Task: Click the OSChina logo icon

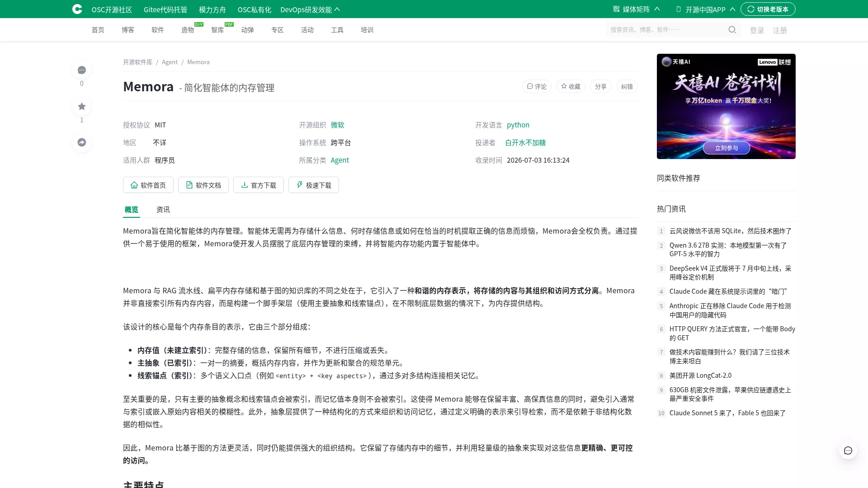Action: coord(77,9)
